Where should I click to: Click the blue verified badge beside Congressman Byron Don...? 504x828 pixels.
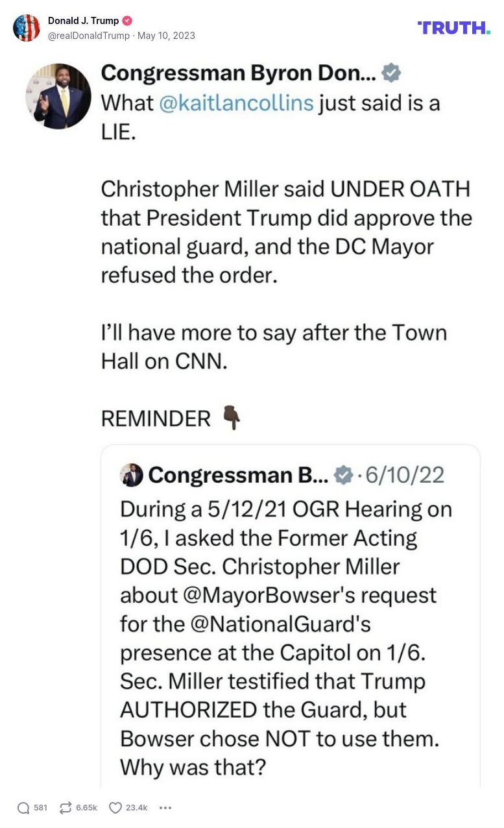coord(390,73)
